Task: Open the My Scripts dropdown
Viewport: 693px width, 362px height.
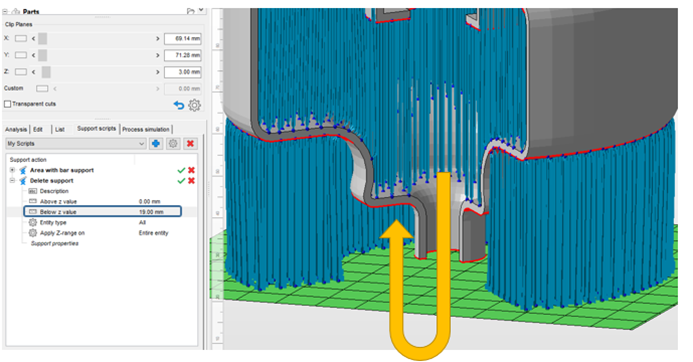Action: [76, 144]
